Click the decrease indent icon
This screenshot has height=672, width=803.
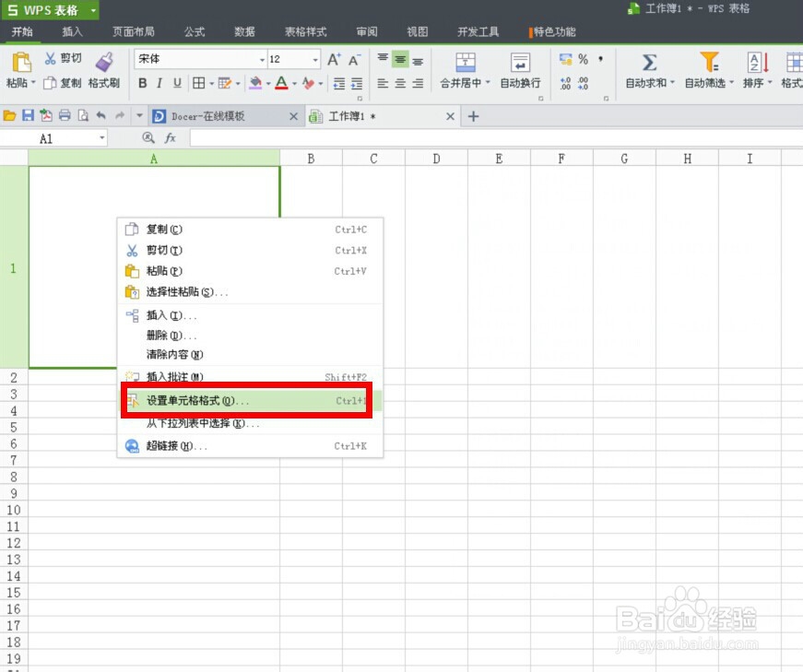pos(339,83)
